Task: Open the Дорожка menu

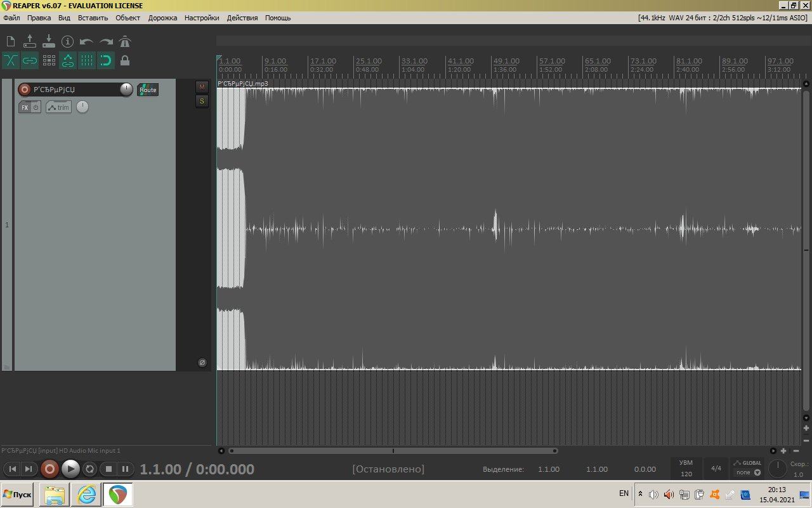Action: tap(162, 18)
